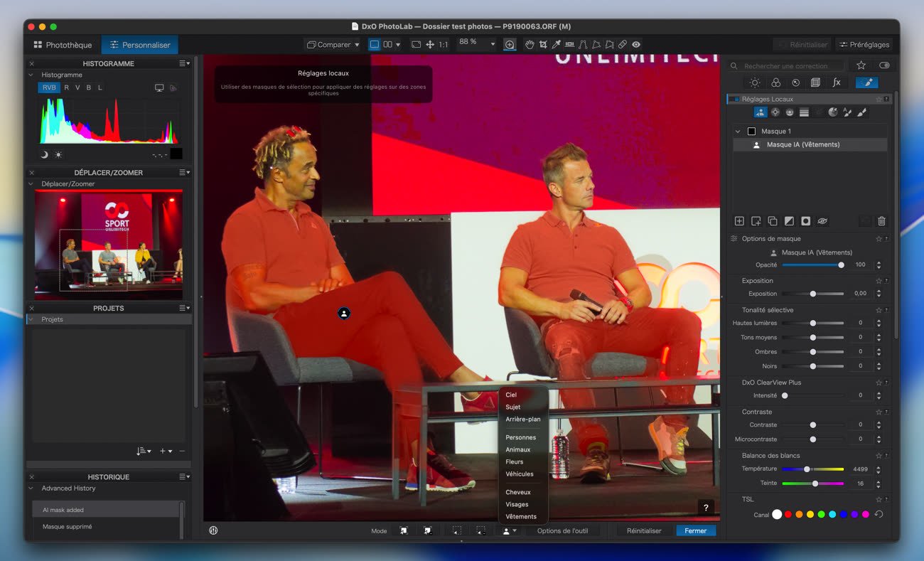This screenshot has height=561, width=924.
Task: Open Préréglages presets
Action: pyautogui.click(x=864, y=44)
